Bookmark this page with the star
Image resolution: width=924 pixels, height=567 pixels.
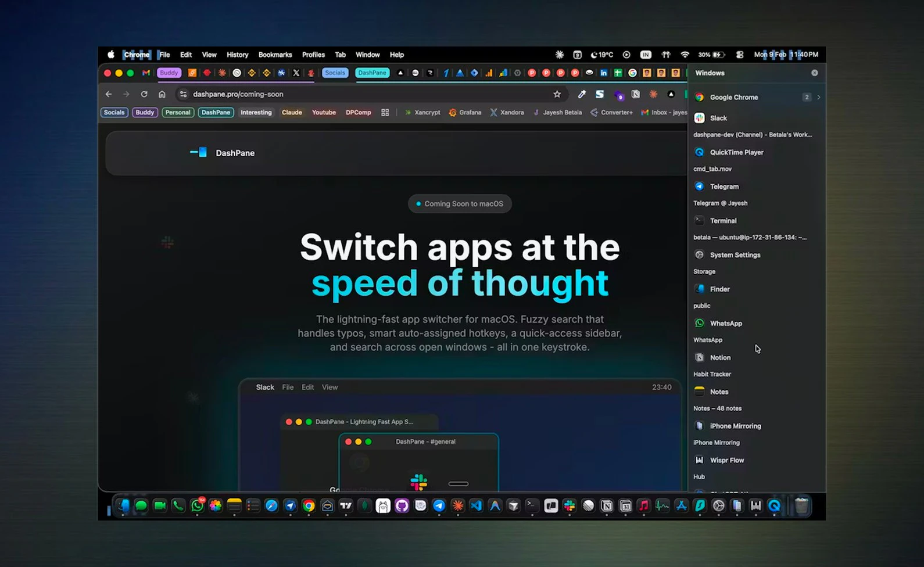pyautogui.click(x=557, y=94)
